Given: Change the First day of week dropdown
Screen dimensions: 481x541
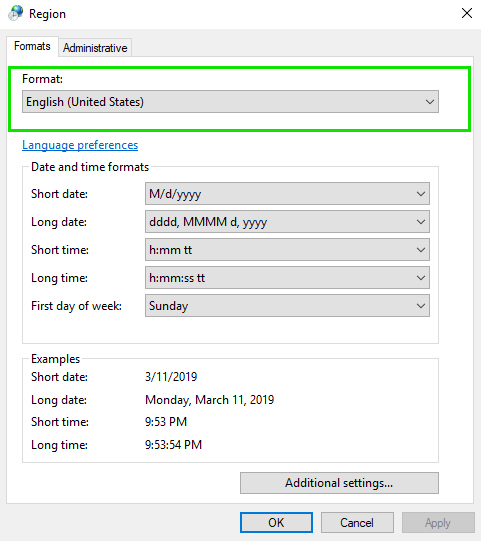Looking at the screenshot, I should [287, 306].
